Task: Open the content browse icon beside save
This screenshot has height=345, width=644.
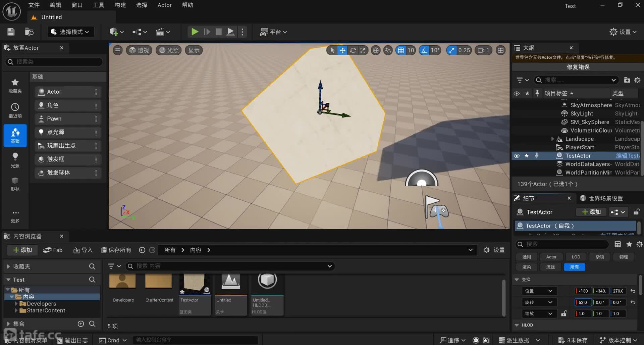Action: coord(29,32)
